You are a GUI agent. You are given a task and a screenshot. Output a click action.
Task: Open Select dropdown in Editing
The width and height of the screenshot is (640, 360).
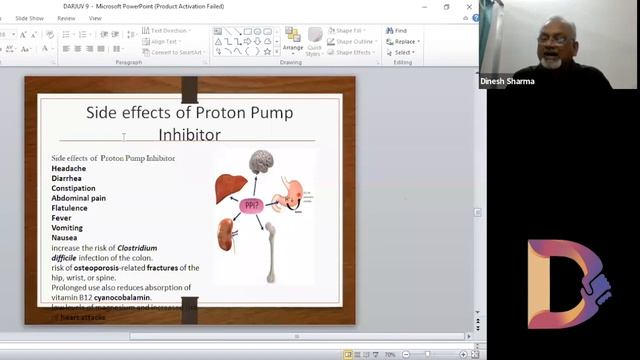coord(401,53)
